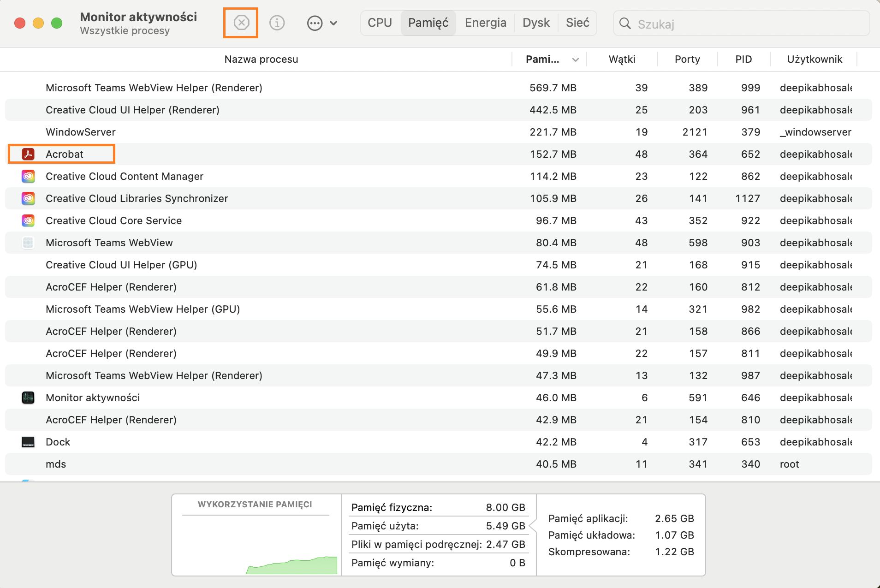Sort processes by PID column

(x=743, y=59)
